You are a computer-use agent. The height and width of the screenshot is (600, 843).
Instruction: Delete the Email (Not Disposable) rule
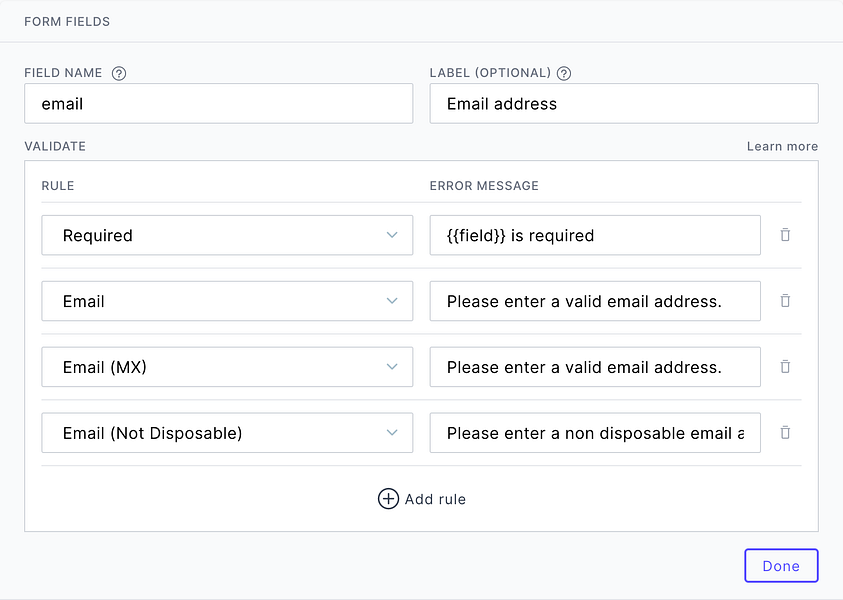[x=785, y=432]
